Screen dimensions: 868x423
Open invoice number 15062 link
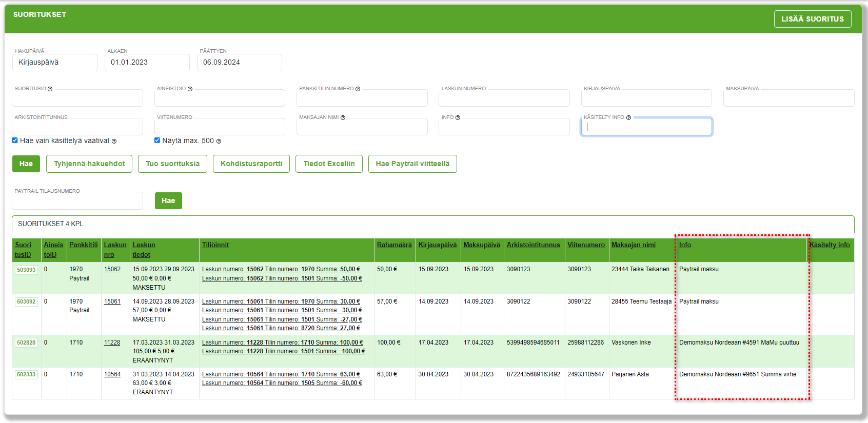112,269
